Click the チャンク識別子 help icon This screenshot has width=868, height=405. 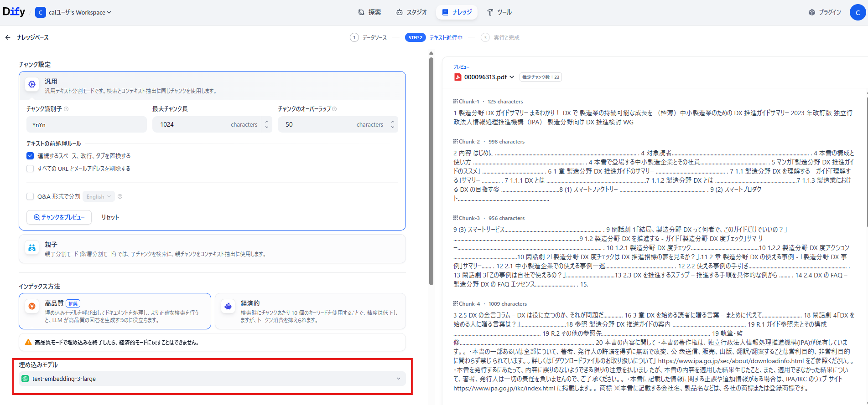click(x=66, y=109)
